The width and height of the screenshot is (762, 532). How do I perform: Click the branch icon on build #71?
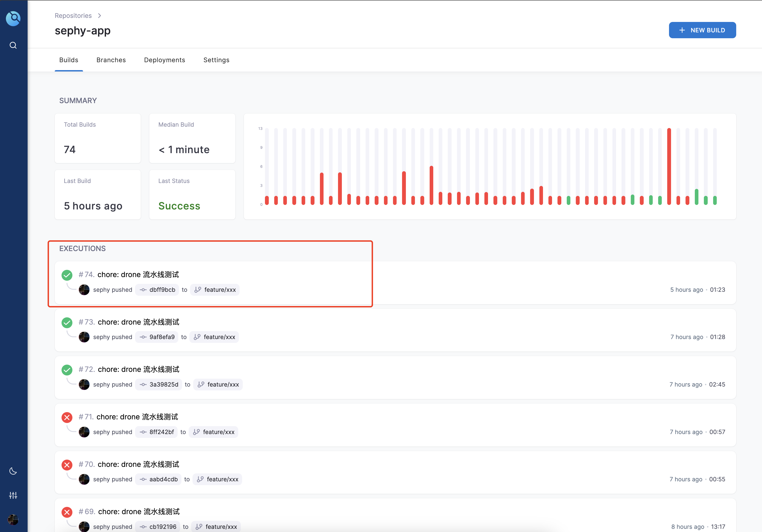pos(196,432)
